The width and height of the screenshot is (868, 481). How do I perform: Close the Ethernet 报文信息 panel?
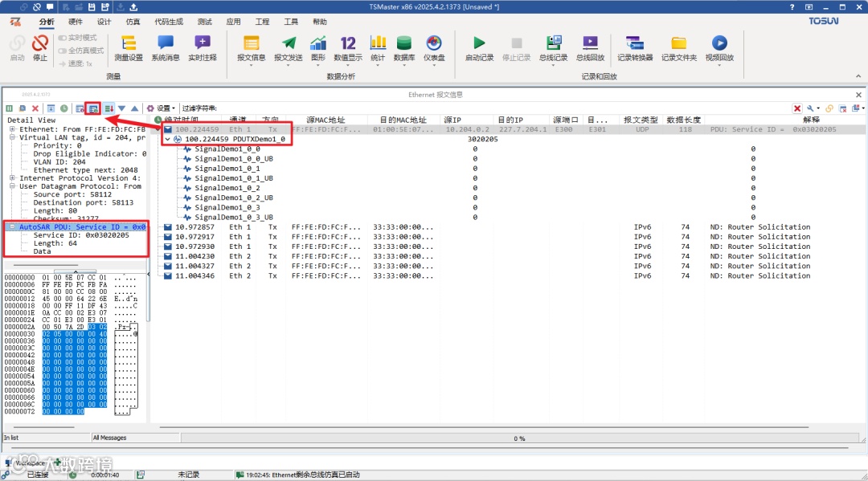point(858,95)
